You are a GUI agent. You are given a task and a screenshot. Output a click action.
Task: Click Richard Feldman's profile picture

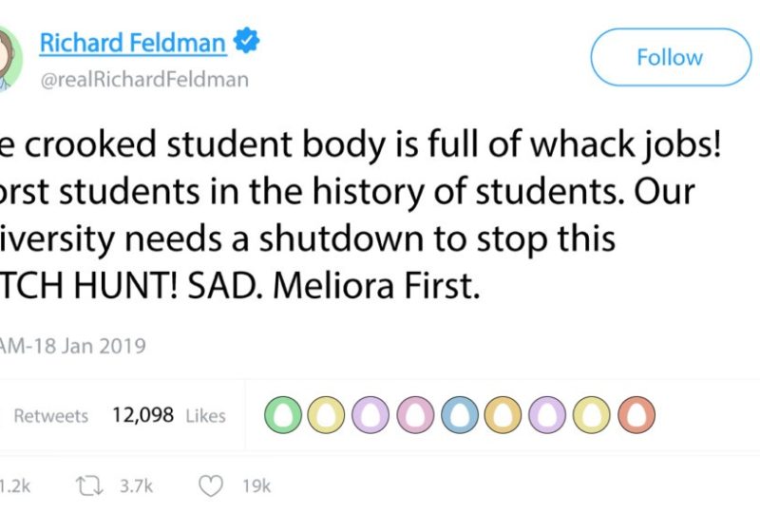6,59
